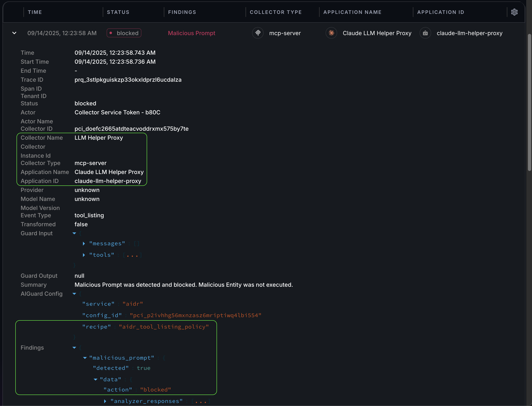Click the application ID robot badge icon
The height and width of the screenshot is (406, 532).
tap(425, 33)
